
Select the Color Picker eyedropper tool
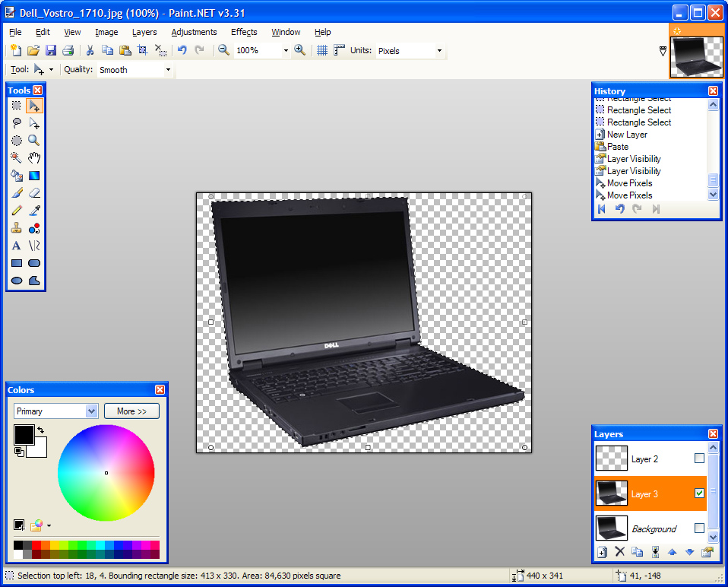(x=34, y=211)
